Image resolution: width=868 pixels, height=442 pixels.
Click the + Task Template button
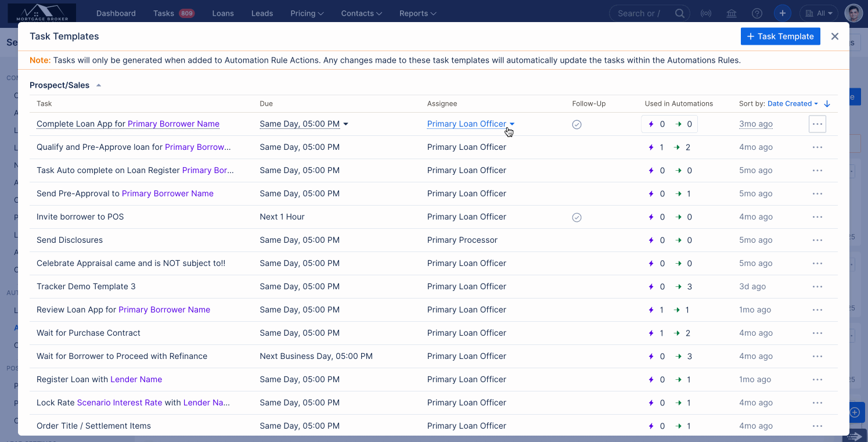[x=780, y=36]
